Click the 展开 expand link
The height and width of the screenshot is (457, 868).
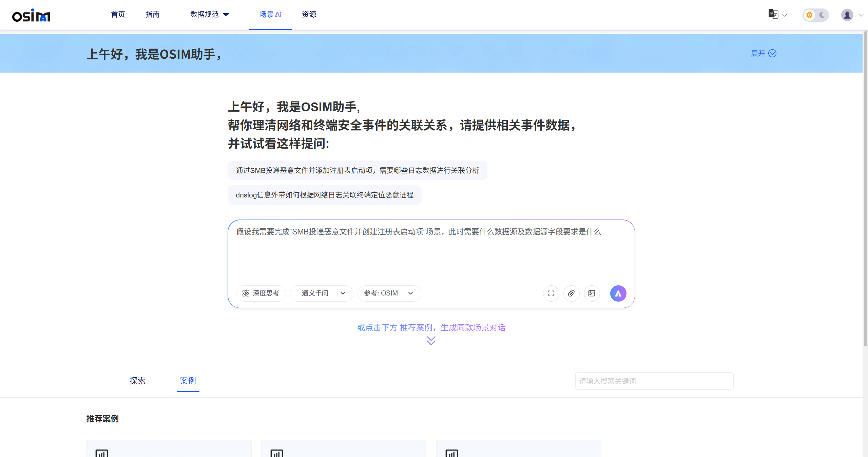pos(764,54)
